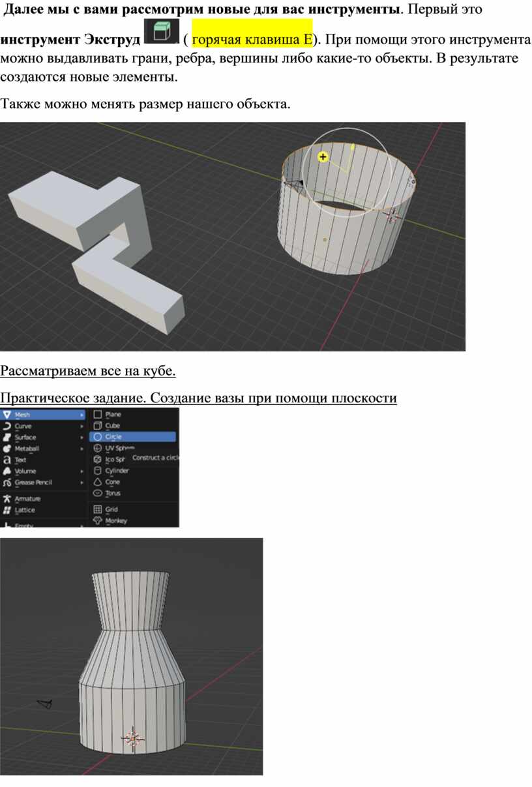Select the Text menu entry
The width and height of the screenshot is (532, 787).
21,460
